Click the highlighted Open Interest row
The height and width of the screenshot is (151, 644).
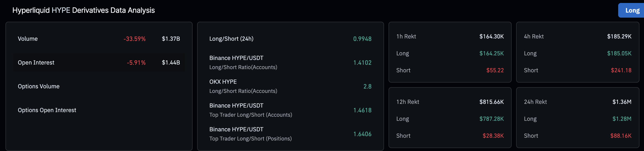click(x=99, y=62)
